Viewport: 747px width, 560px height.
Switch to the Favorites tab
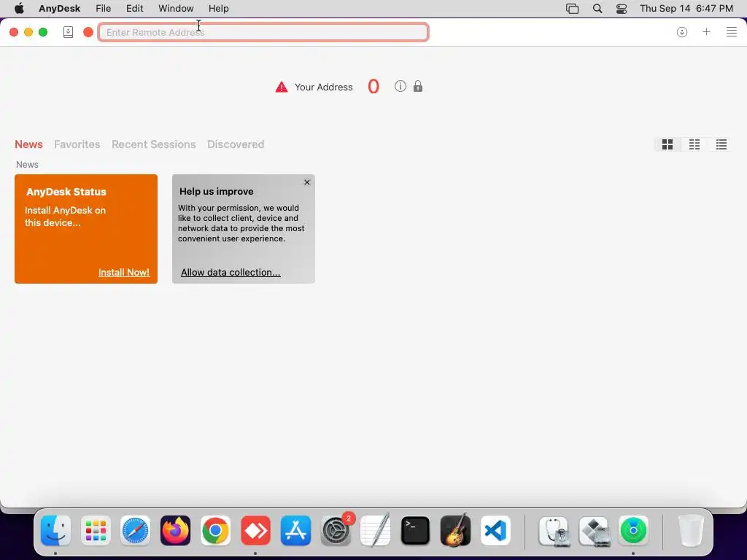77,144
